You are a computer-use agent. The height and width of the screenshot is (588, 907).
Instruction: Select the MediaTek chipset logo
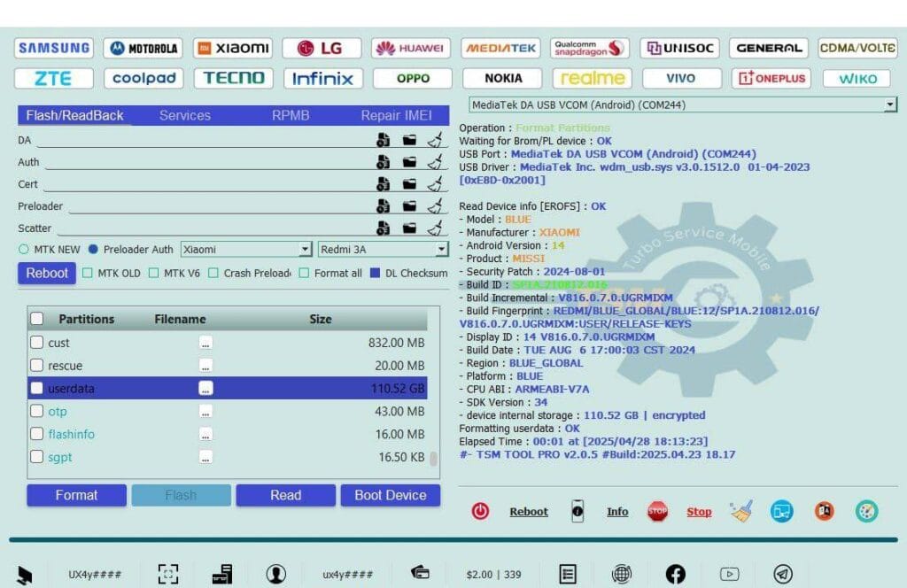click(501, 48)
